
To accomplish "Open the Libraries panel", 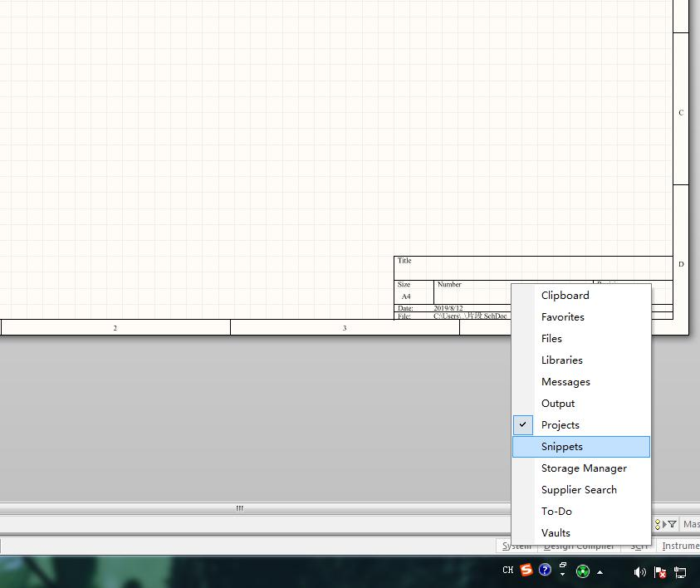I will 580,360.
